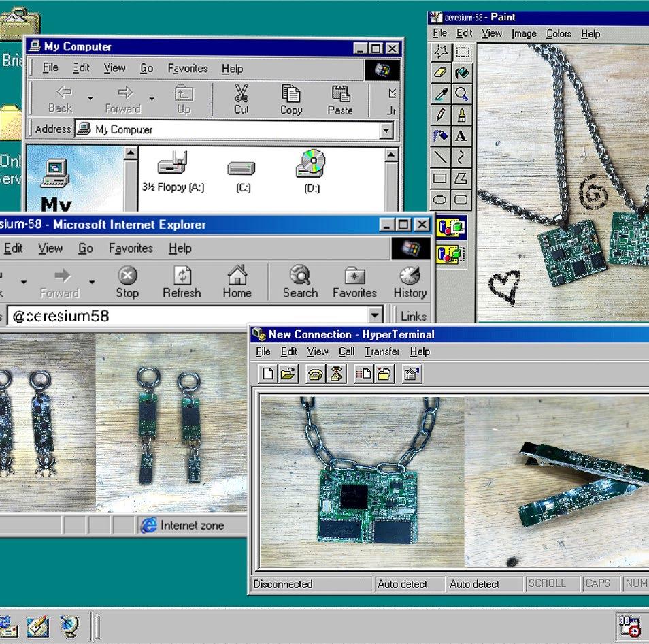Click Open folder icon in HyperTerminal toolbar

[x=288, y=374]
